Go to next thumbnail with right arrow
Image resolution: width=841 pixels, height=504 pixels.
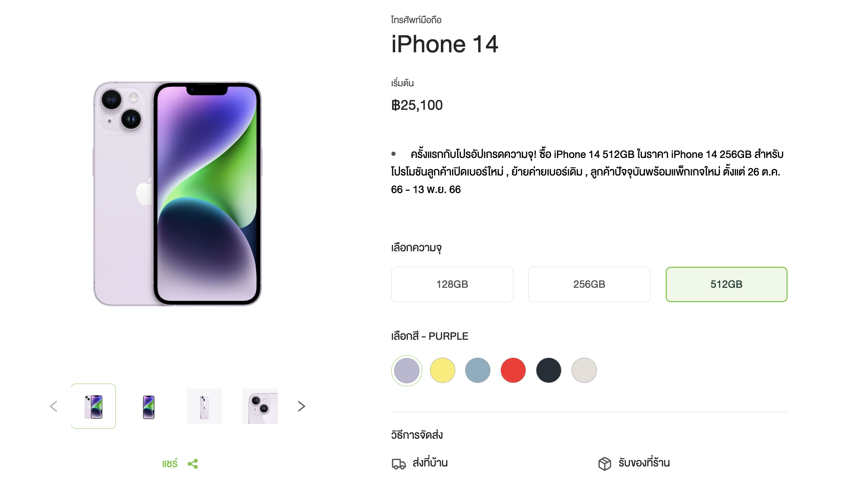pyautogui.click(x=301, y=406)
